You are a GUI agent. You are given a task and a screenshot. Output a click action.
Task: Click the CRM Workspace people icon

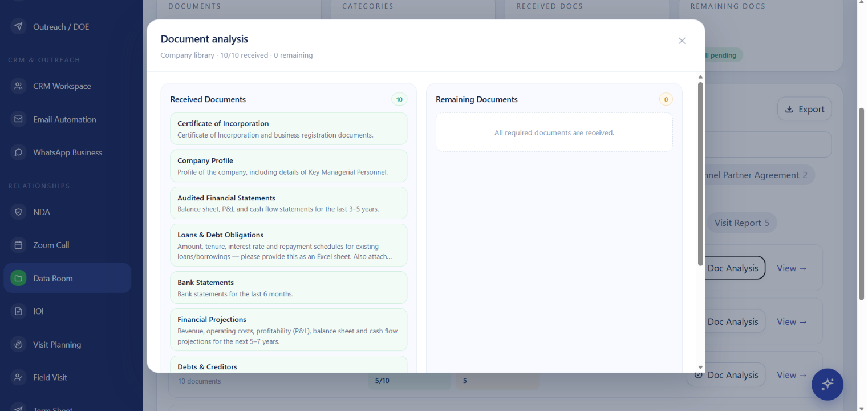(18, 86)
